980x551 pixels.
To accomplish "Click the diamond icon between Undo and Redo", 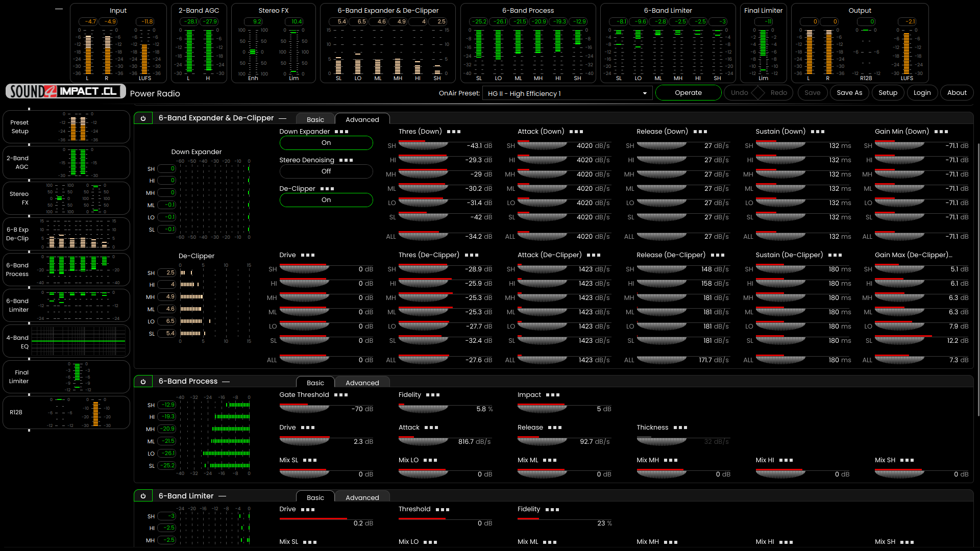I will point(758,93).
